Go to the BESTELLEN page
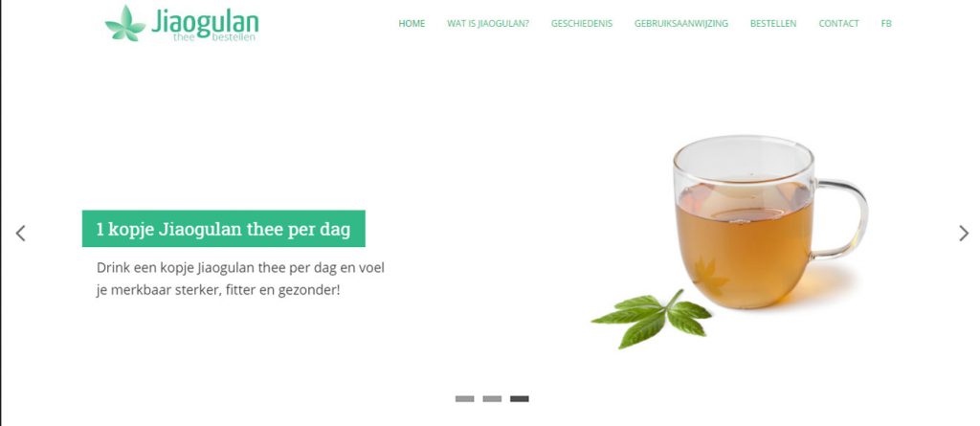This screenshot has width=980, height=426. tap(773, 24)
